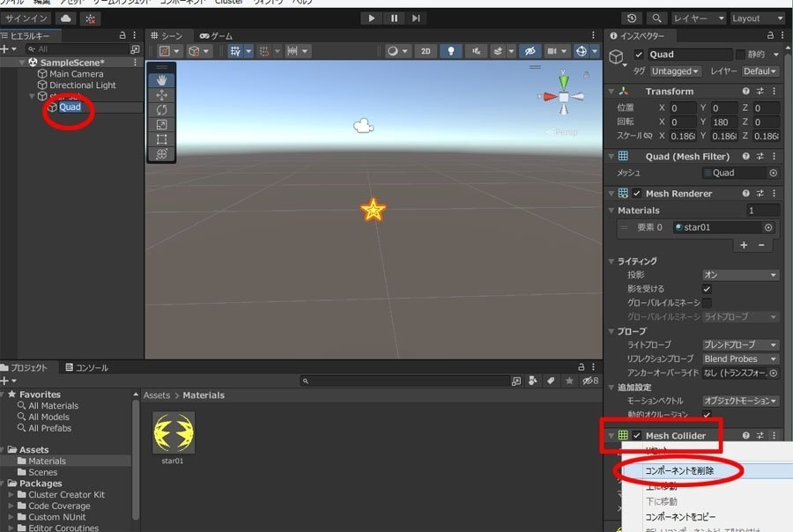
Task: Pick mesh with the object picker circle
Action: (x=773, y=173)
